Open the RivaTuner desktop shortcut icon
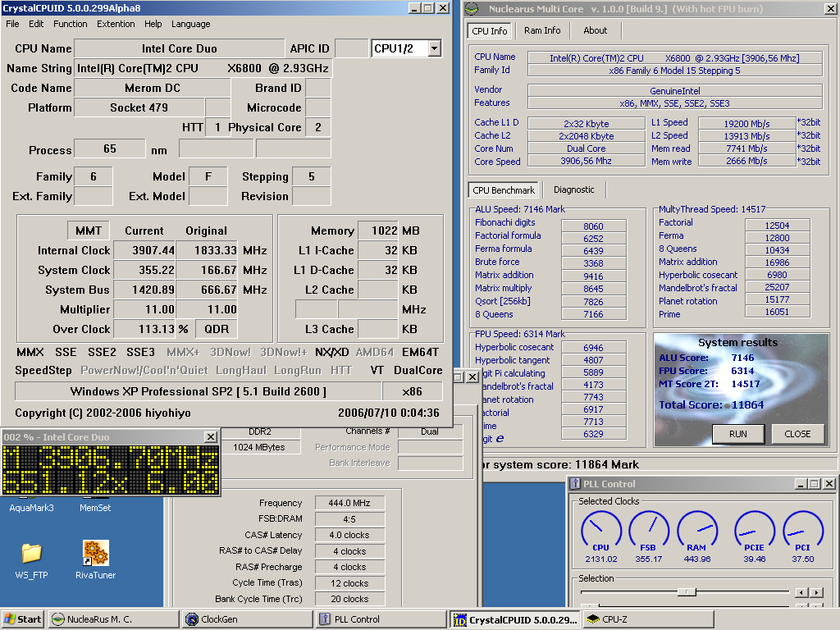 point(96,553)
